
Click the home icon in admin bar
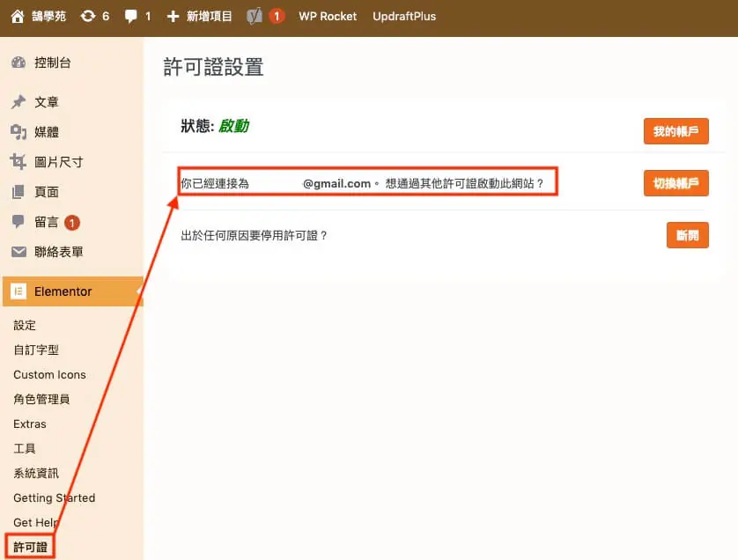[x=18, y=17]
